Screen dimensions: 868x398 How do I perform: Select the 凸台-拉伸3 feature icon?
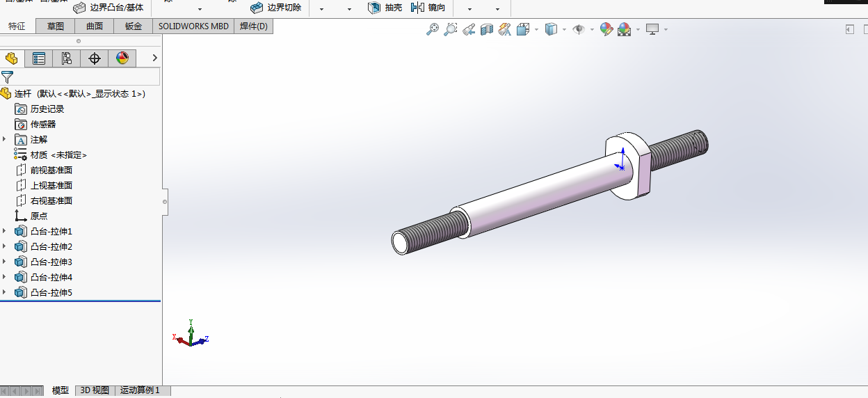(21, 262)
